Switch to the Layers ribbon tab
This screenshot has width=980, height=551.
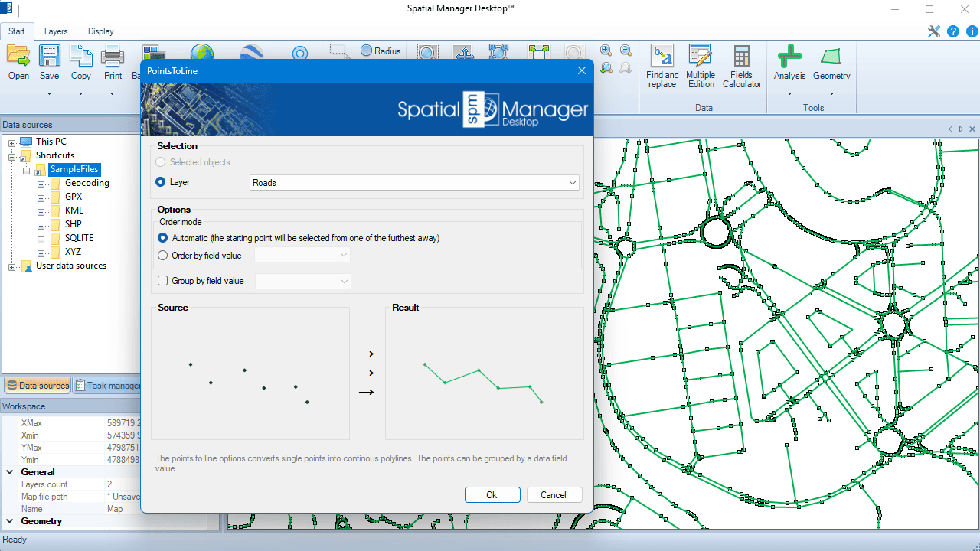pyautogui.click(x=56, y=31)
